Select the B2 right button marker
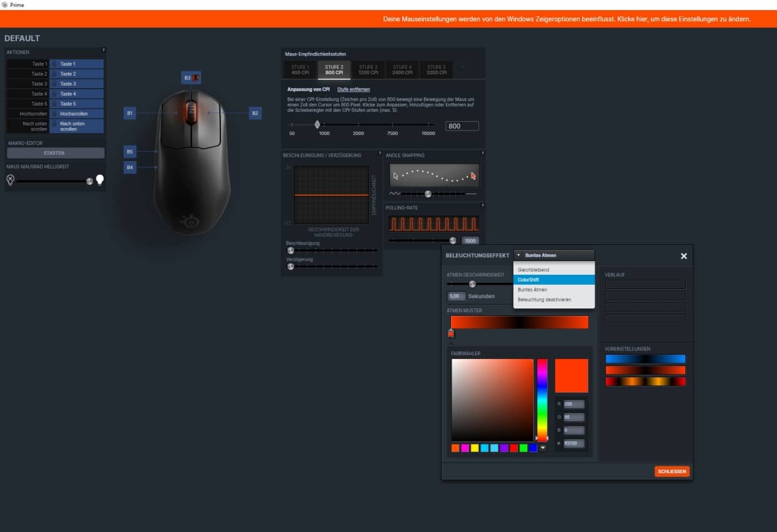This screenshot has width=777, height=532. click(255, 113)
